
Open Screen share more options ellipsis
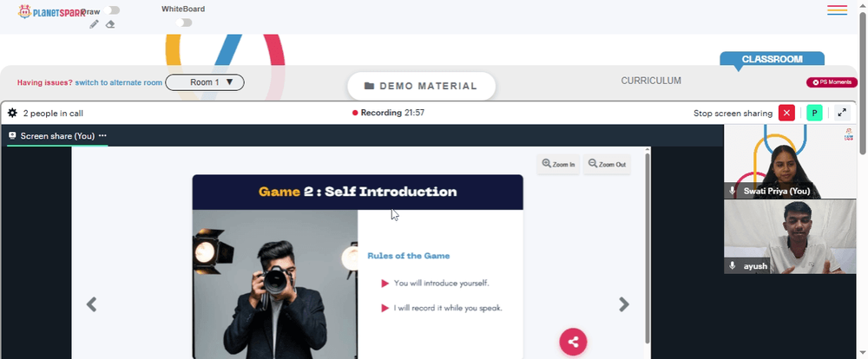[102, 135]
